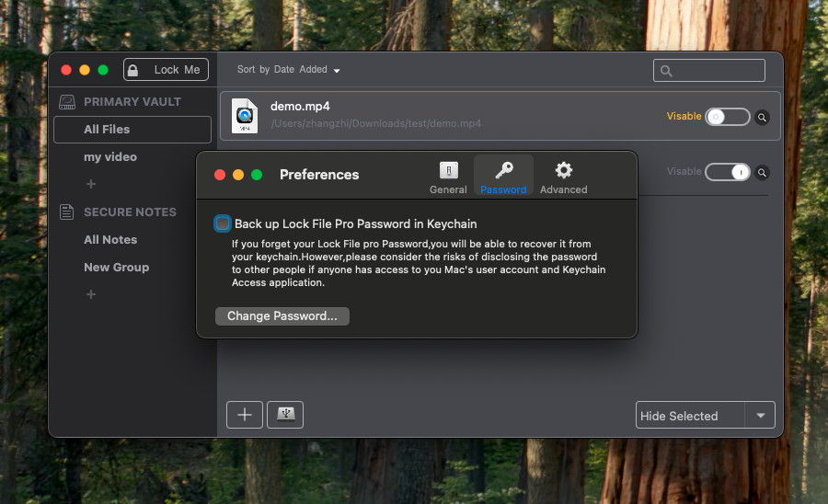The width and height of the screenshot is (828, 504).
Task: Click the SECURE NOTES heading
Action: 130,212
